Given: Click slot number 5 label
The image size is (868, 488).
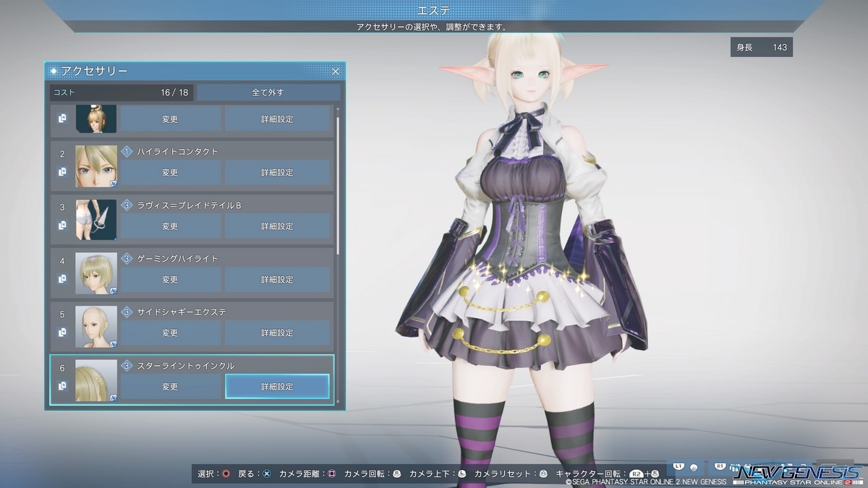Looking at the screenshot, I should point(62,314).
